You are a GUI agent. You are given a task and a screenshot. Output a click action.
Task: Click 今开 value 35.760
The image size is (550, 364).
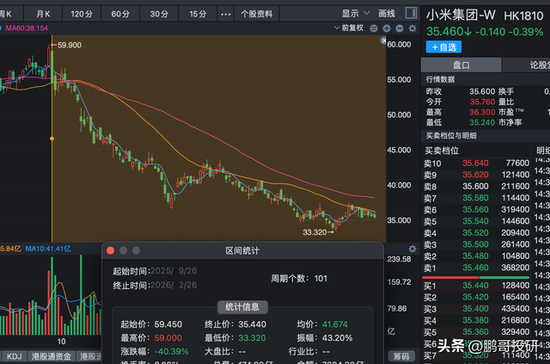pos(482,102)
